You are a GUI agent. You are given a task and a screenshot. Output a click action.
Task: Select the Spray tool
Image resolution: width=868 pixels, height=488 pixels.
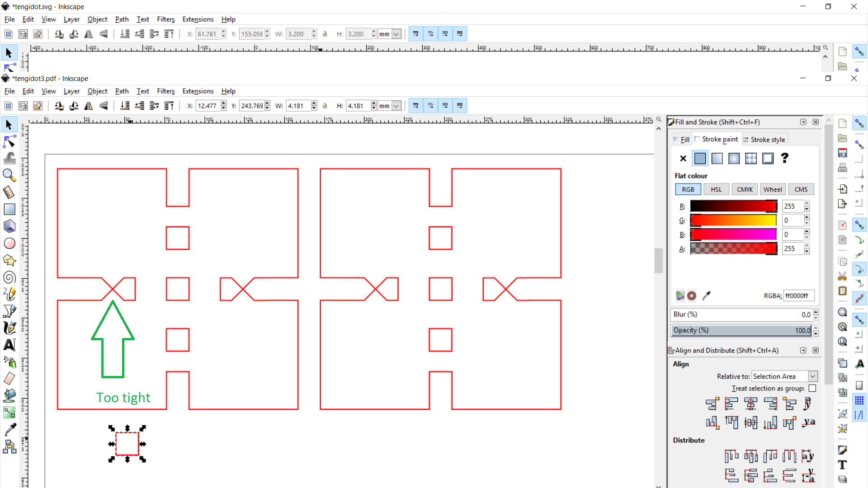click(x=9, y=361)
